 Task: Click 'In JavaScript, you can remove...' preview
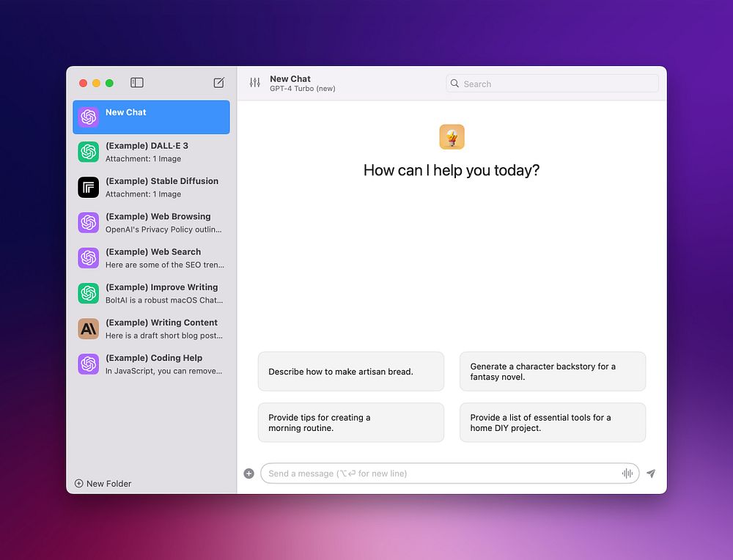tap(163, 371)
